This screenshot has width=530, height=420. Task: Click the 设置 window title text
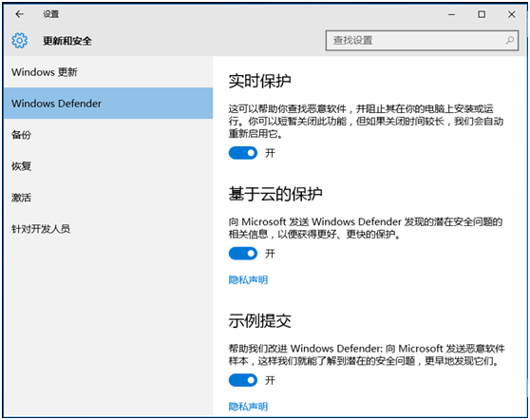click(x=51, y=14)
